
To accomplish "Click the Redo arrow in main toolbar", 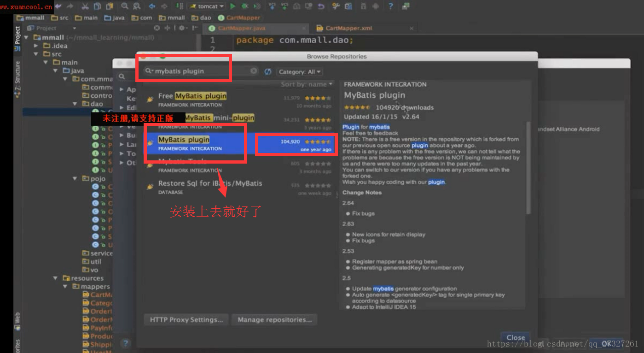I will tap(70, 6).
